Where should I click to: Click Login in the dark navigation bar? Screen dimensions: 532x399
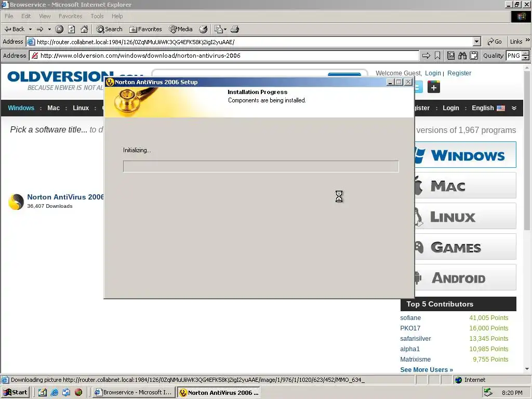coord(450,108)
